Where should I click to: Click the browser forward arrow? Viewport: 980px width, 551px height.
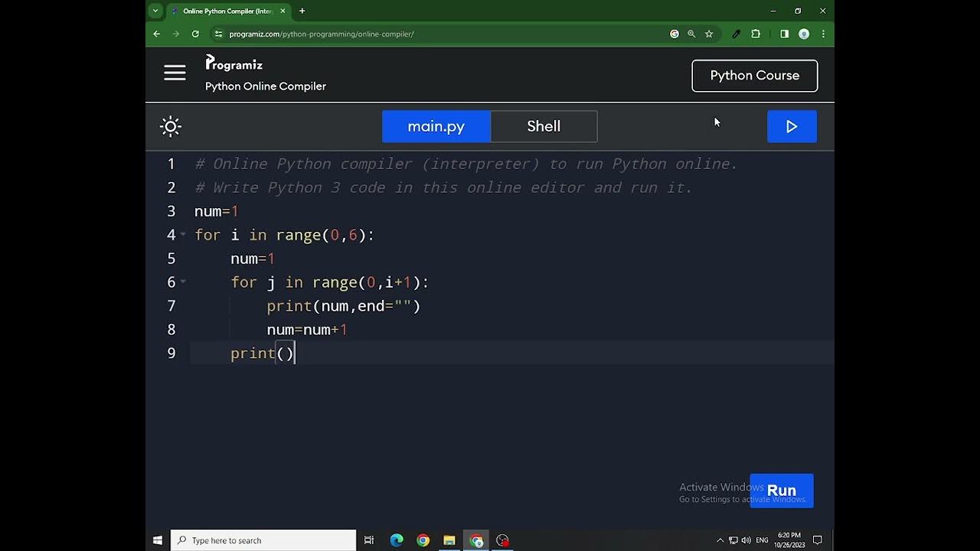pos(176,34)
